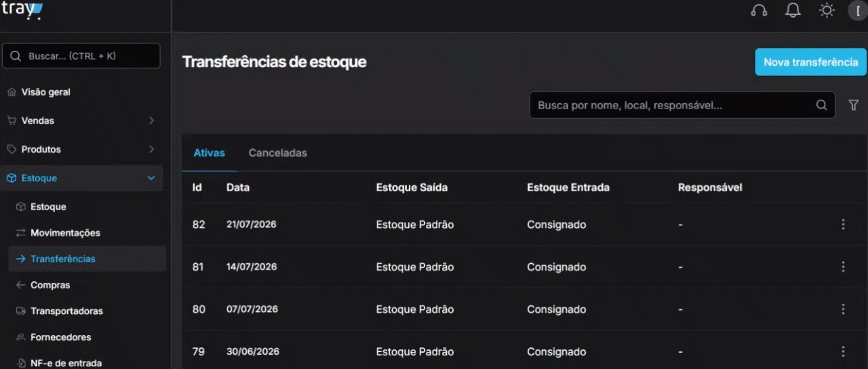The height and width of the screenshot is (369, 868).
Task: Open Movimentações in the sidebar
Action: coord(65,233)
